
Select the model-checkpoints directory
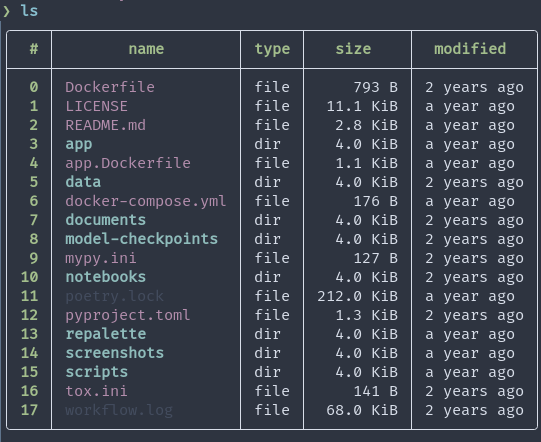tap(141, 239)
